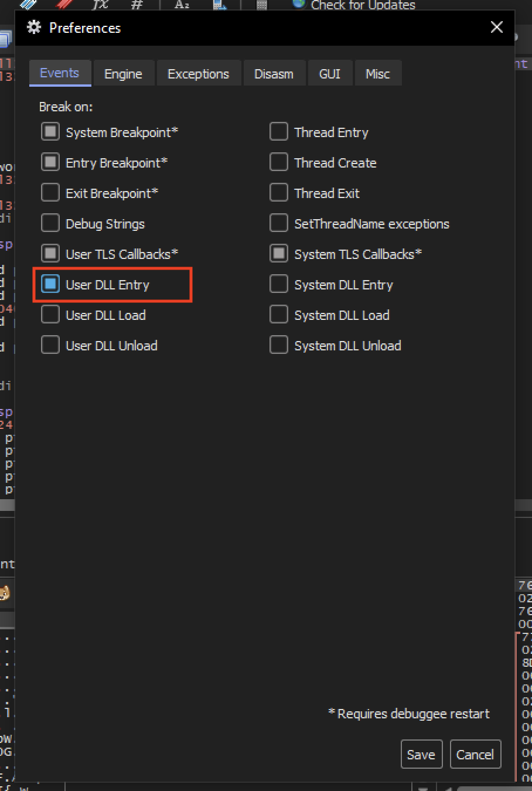The width and height of the screenshot is (532, 791).
Task: Cancel the Preferences dialog
Action: (x=475, y=754)
